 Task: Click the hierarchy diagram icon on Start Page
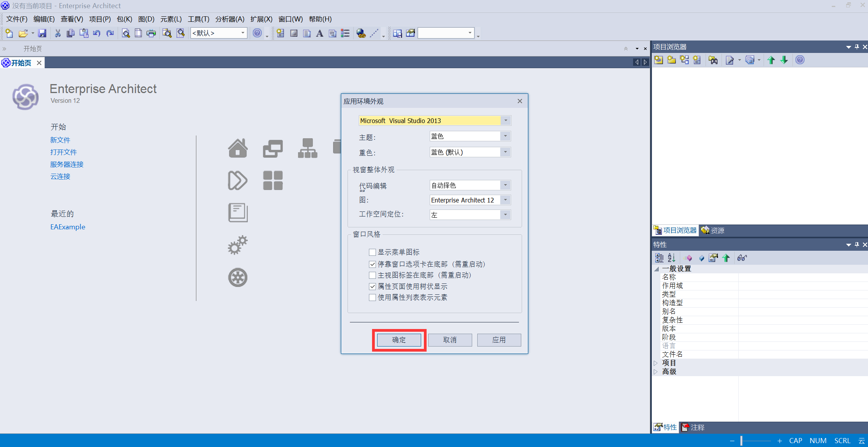[x=308, y=148]
